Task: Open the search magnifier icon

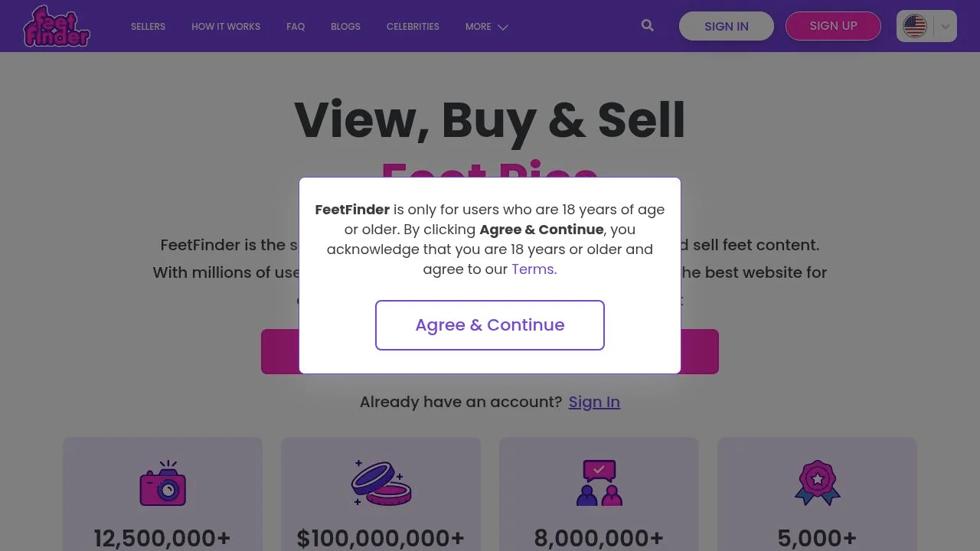Action: point(647,25)
